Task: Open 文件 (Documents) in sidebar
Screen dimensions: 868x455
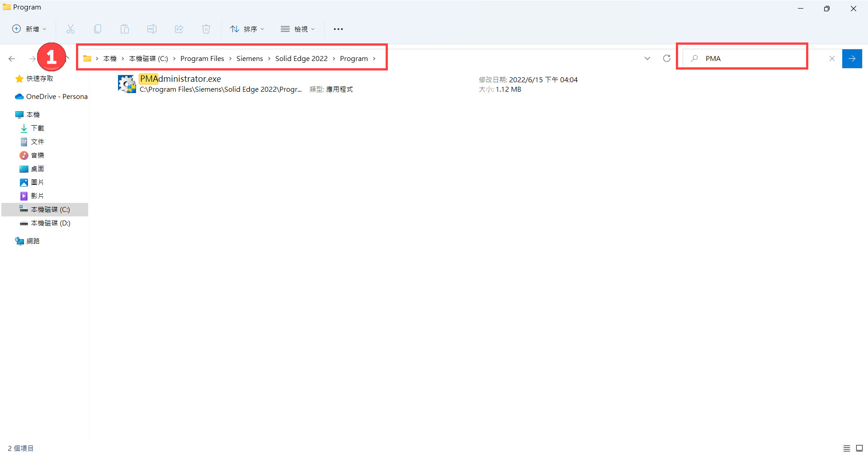Action: click(38, 142)
